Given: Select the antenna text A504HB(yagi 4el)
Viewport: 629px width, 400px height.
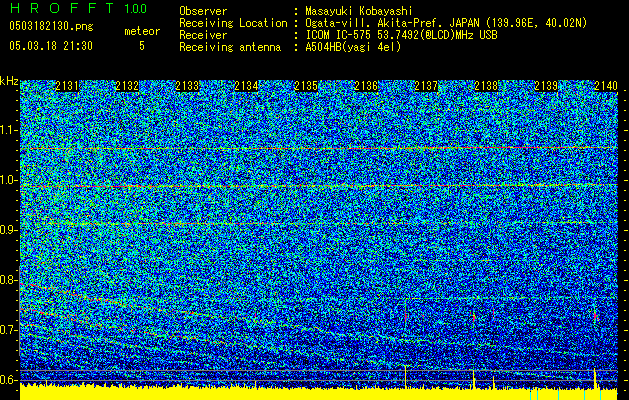Looking at the screenshot, I should click(353, 47).
